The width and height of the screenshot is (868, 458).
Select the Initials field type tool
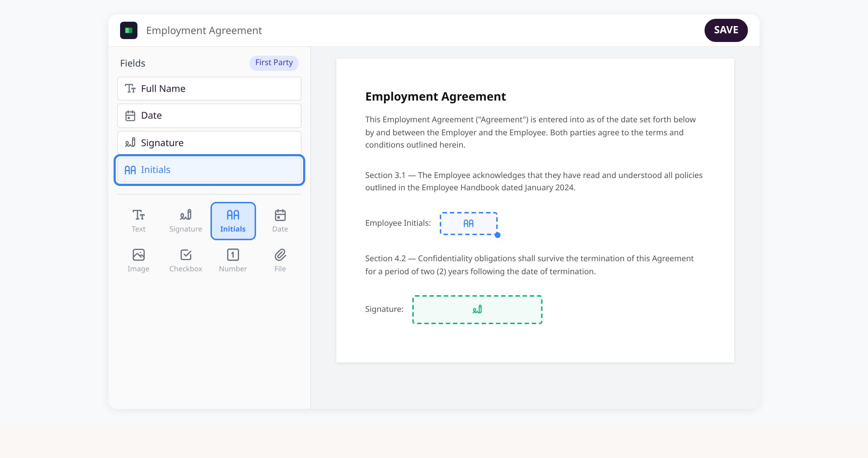pyautogui.click(x=233, y=221)
